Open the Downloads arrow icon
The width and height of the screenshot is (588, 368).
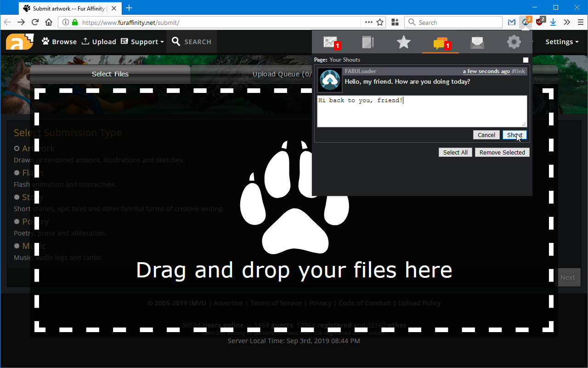[x=554, y=22]
